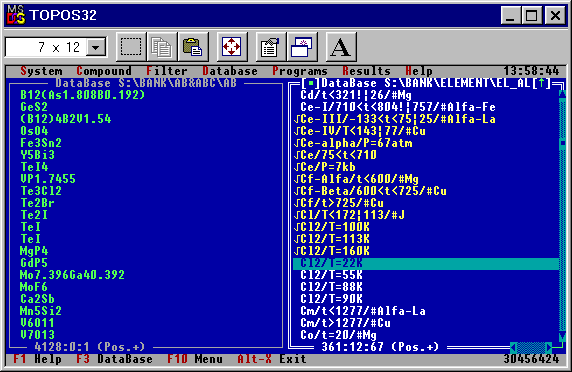Select the Cd/t<321 #Mg entry
Viewport: 572px width, 372px height.
(356, 95)
